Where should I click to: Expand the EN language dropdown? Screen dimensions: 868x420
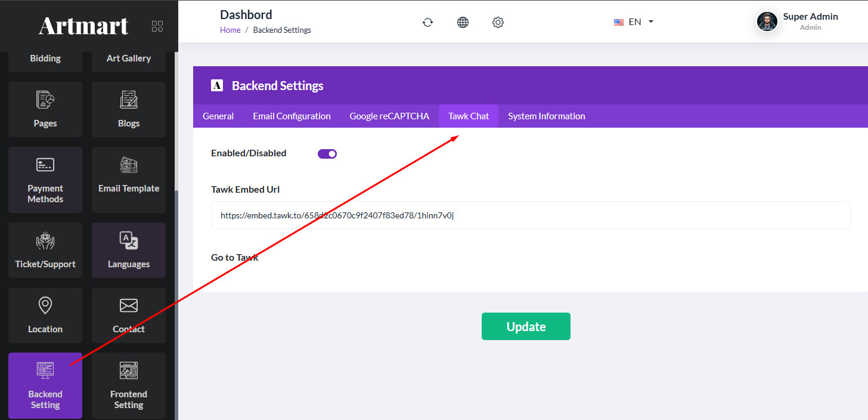[634, 22]
